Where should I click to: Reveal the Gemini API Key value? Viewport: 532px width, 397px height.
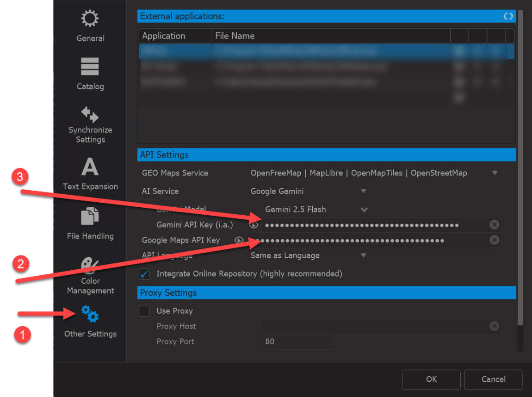tap(254, 224)
